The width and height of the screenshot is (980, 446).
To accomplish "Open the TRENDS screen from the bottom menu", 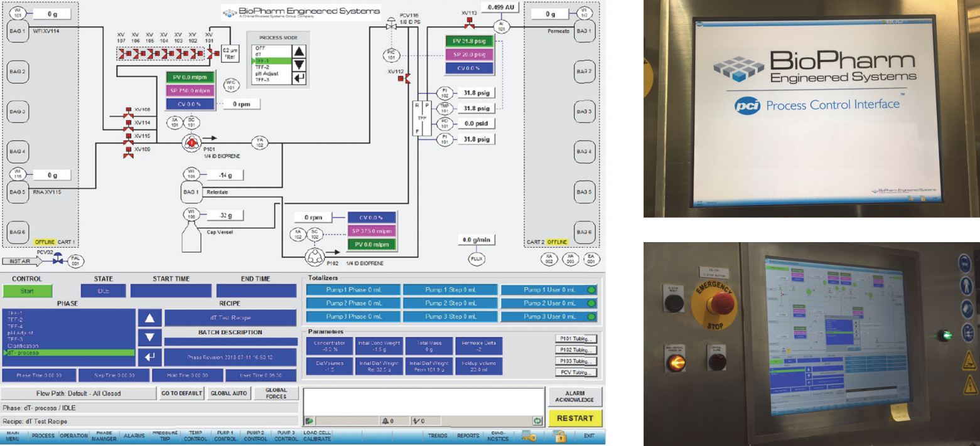I will (x=439, y=437).
